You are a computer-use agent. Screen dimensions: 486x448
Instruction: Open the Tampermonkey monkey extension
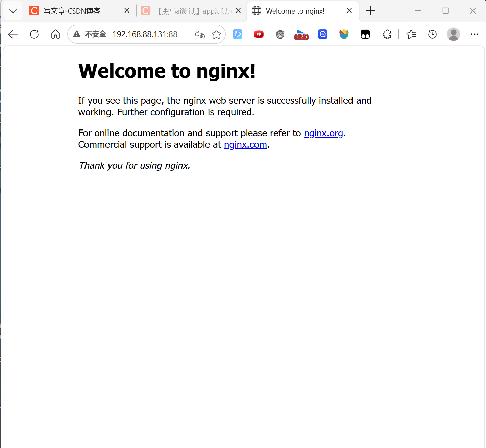coord(280,34)
